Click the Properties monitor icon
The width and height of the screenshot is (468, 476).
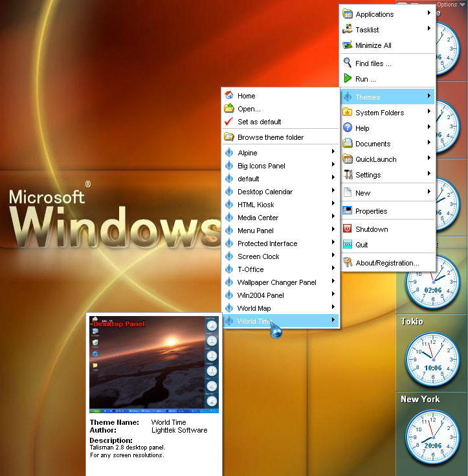point(347,210)
